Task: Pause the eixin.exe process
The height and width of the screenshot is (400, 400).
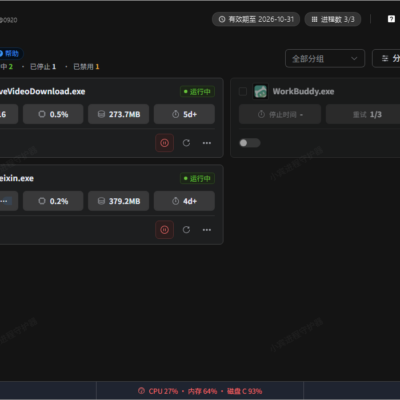Action: click(x=164, y=230)
